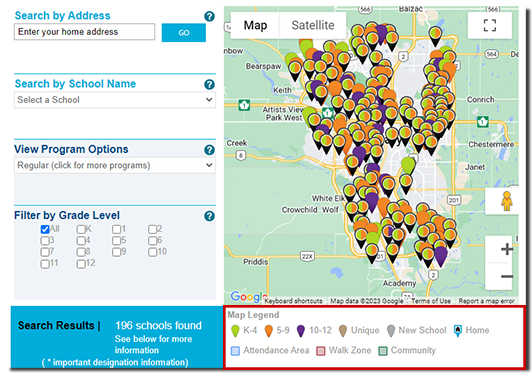Check the grade 5 checkbox
532x374 pixels.
click(x=116, y=241)
